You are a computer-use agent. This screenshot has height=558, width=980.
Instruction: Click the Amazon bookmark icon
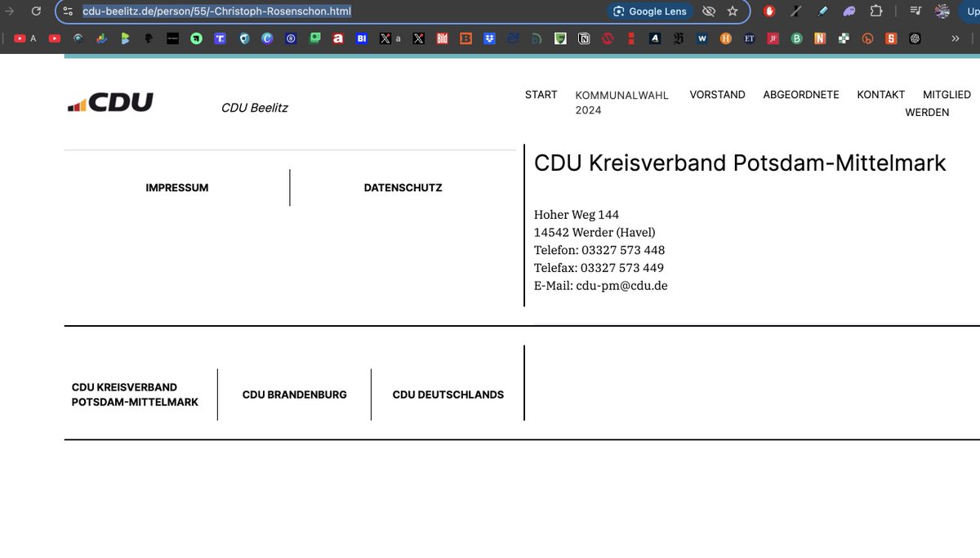tap(338, 38)
